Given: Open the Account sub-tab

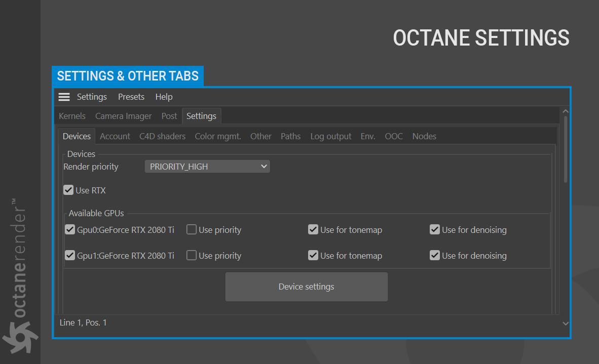Looking at the screenshot, I should [x=115, y=136].
